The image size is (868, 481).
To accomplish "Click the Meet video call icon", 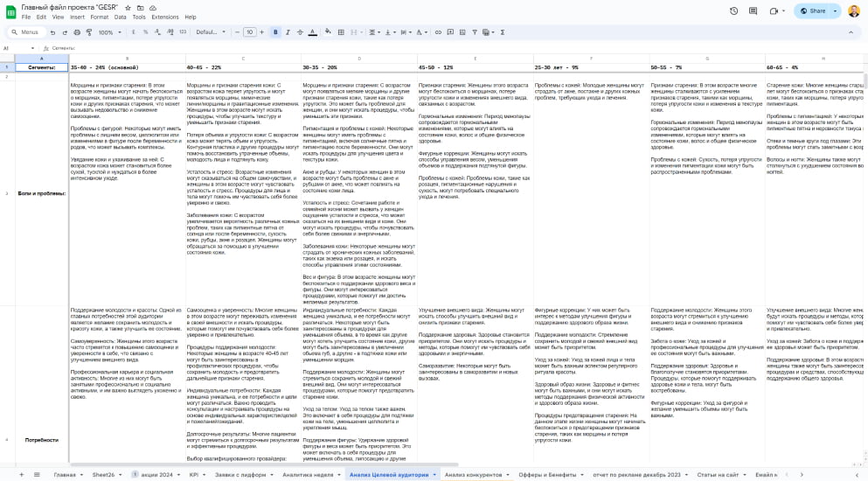I will 774,11.
